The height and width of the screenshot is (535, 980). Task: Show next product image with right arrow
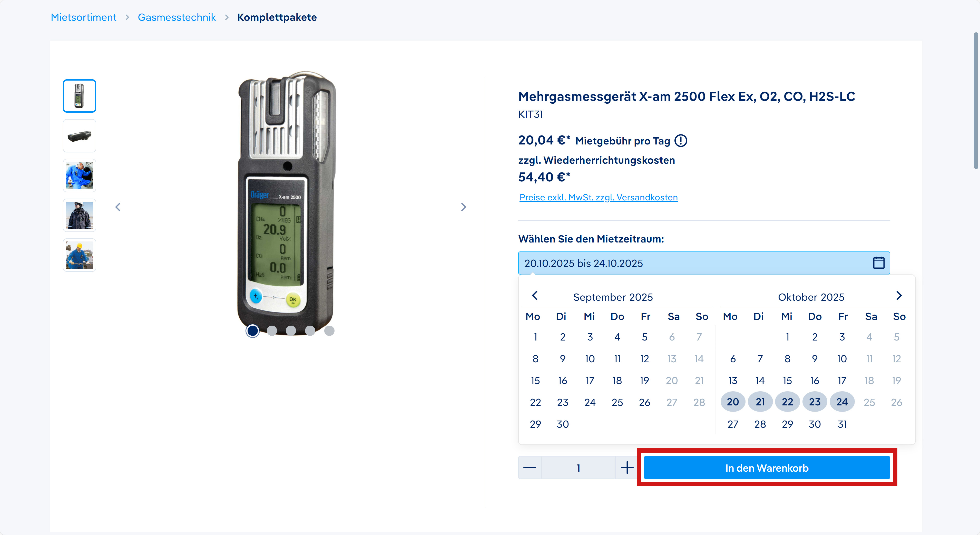pyautogui.click(x=463, y=207)
